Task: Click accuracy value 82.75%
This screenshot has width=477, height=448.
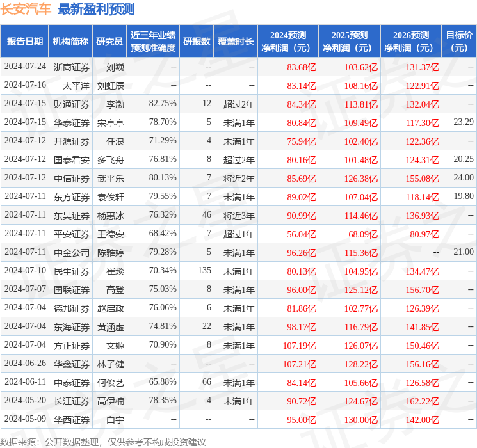Action: [163, 104]
